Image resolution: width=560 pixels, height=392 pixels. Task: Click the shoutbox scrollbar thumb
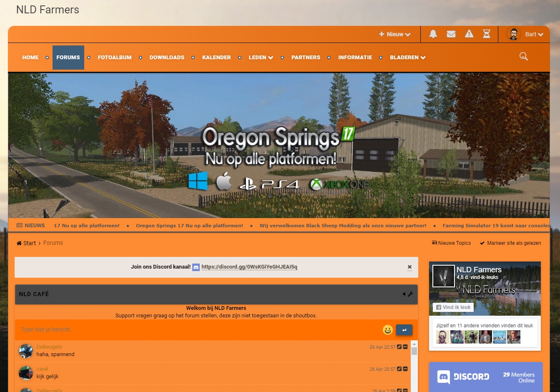[x=414, y=351]
